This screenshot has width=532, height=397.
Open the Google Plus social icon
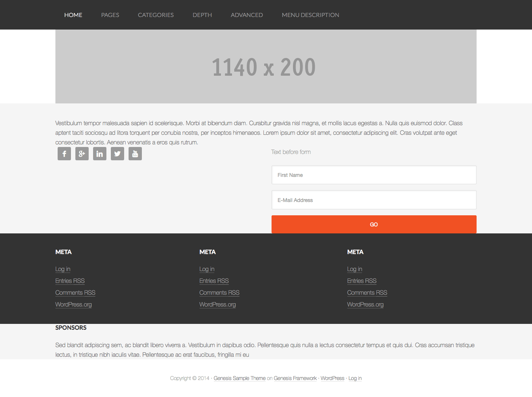click(x=82, y=154)
